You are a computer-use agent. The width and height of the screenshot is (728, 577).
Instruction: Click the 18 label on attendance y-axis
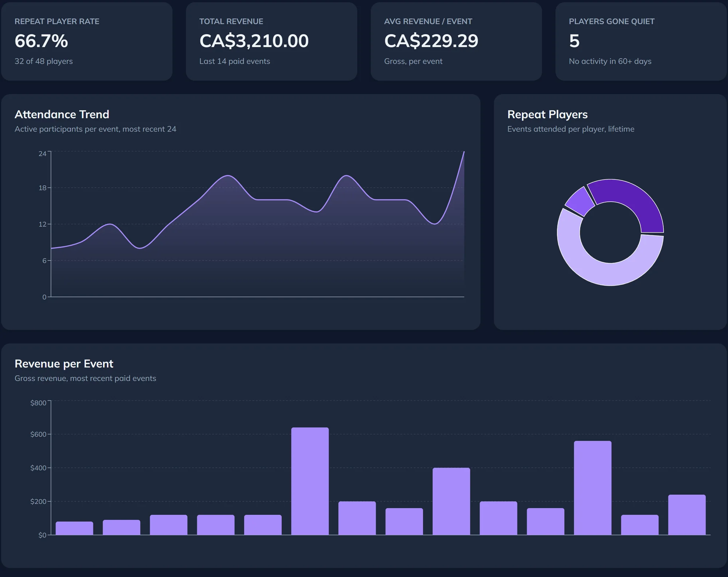tap(43, 188)
